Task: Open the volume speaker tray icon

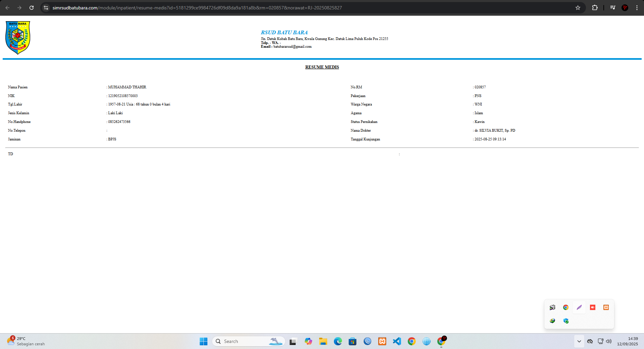Action: point(609,341)
